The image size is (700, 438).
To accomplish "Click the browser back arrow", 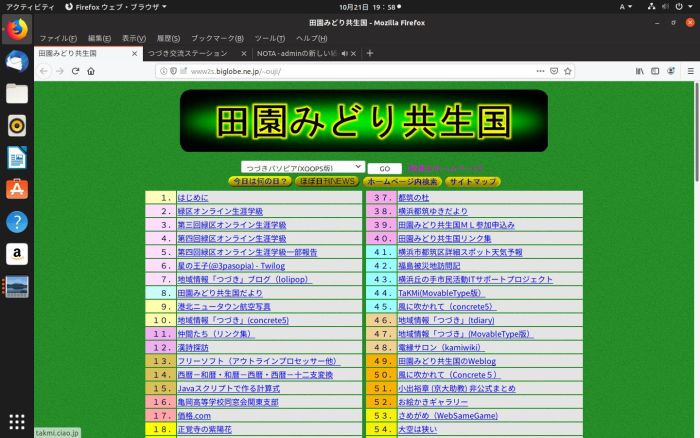I will 43,71.
